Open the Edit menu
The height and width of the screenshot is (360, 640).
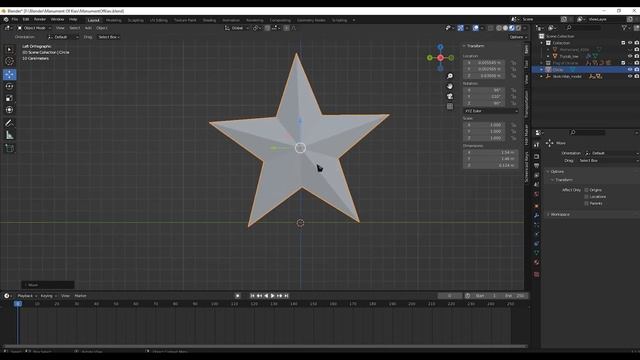[x=26, y=20]
